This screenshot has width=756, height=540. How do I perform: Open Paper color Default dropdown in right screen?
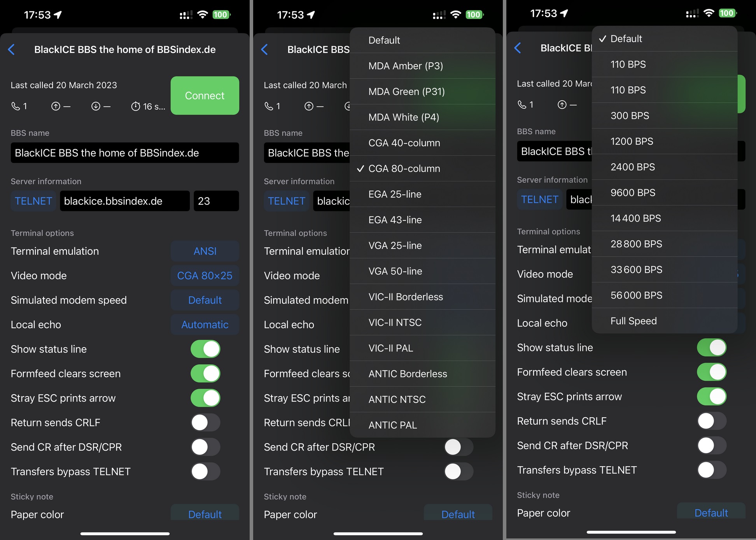point(711,512)
